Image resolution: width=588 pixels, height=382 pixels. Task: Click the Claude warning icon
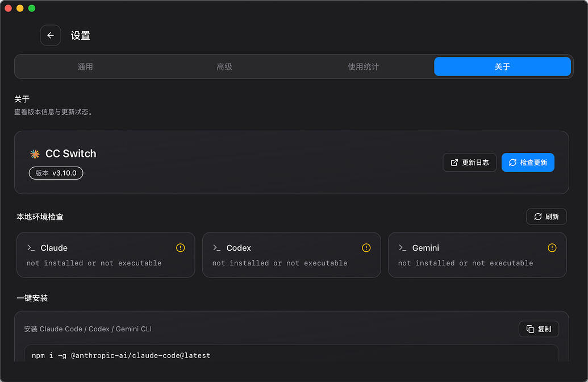[180, 248]
